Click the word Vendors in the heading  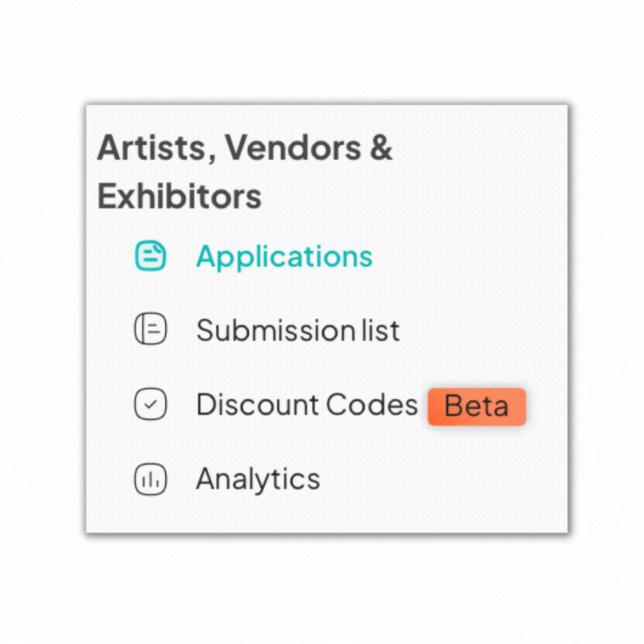coord(293,147)
